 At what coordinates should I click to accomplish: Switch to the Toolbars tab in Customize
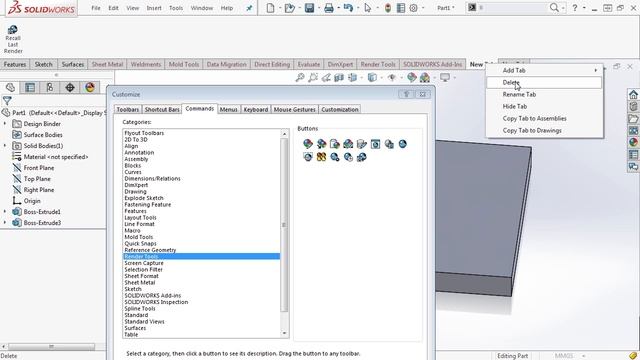pyautogui.click(x=127, y=109)
